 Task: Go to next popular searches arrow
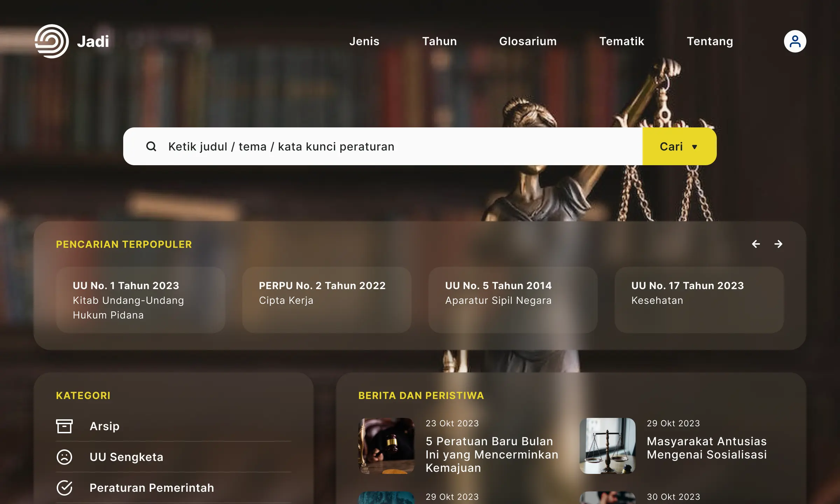[x=778, y=244]
